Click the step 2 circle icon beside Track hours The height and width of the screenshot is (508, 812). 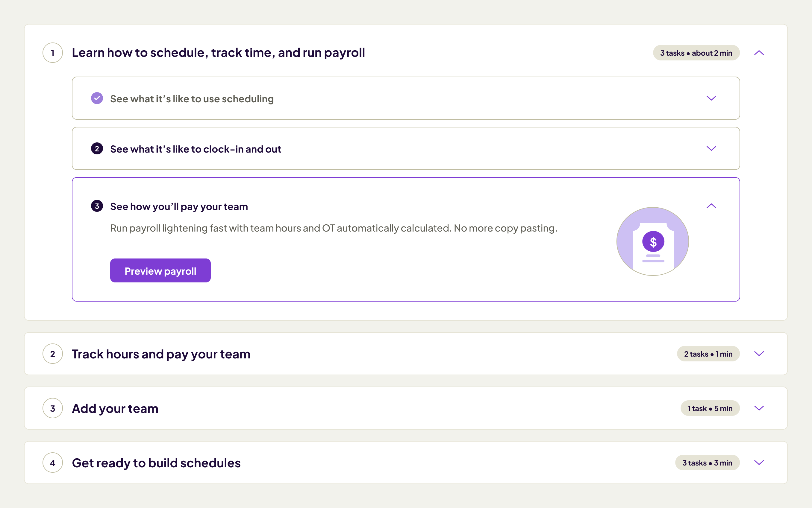[x=52, y=354]
